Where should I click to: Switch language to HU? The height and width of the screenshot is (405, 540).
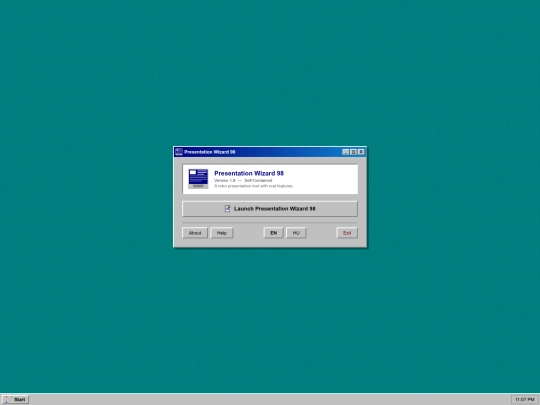296,233
